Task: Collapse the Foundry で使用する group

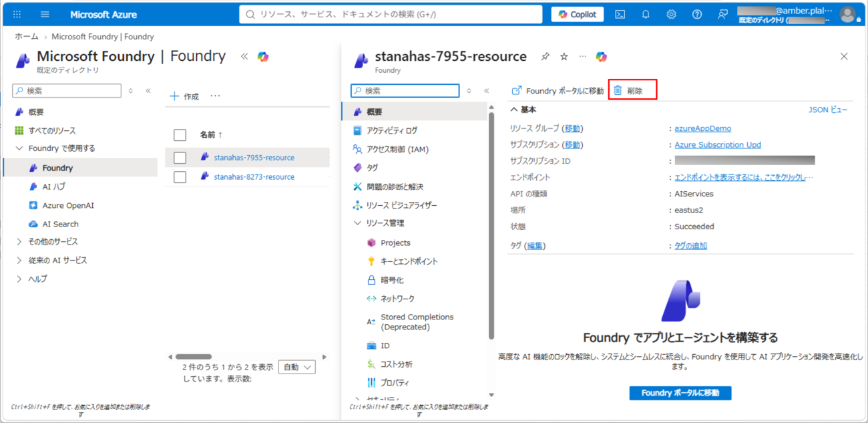Action: point(20,148)
